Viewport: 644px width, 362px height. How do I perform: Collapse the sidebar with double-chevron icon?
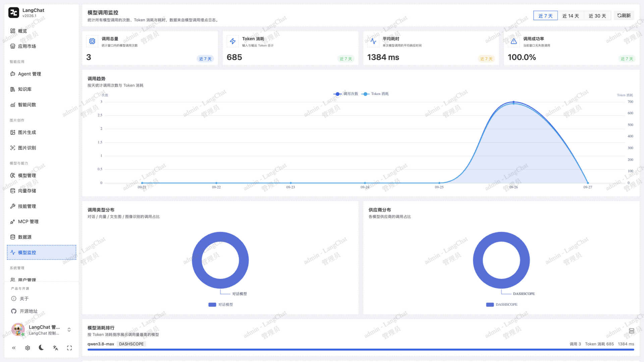[x=14, y=348]
